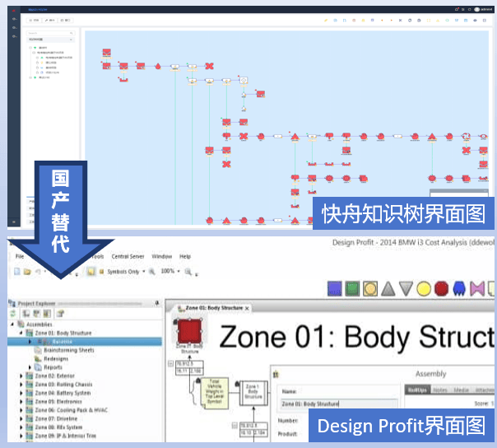Screen dimensions: 497x448
Task: Select Zone 05: Electronics
Action: click(58, 401)
